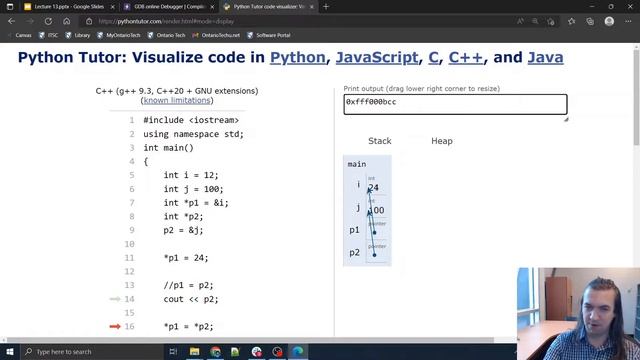Follow the Java link in heading
Screen dimensions: 640x360
(545, 57)
